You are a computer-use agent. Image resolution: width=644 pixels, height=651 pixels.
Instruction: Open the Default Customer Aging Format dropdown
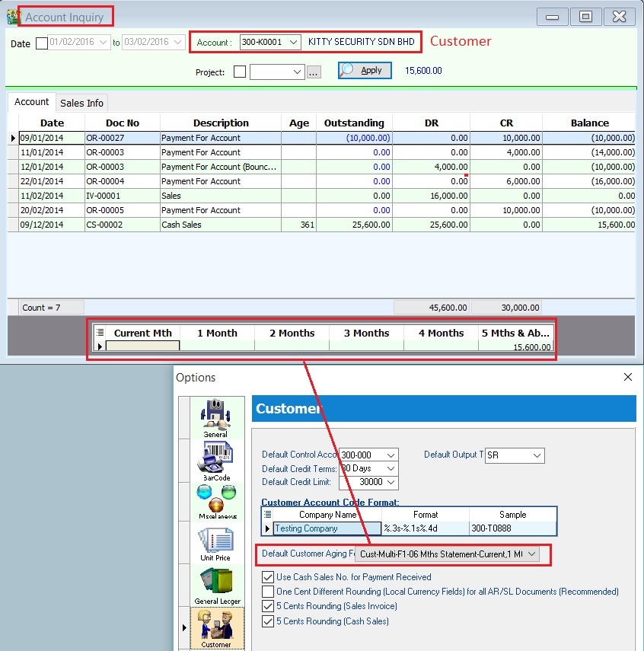tap(531, 555)
